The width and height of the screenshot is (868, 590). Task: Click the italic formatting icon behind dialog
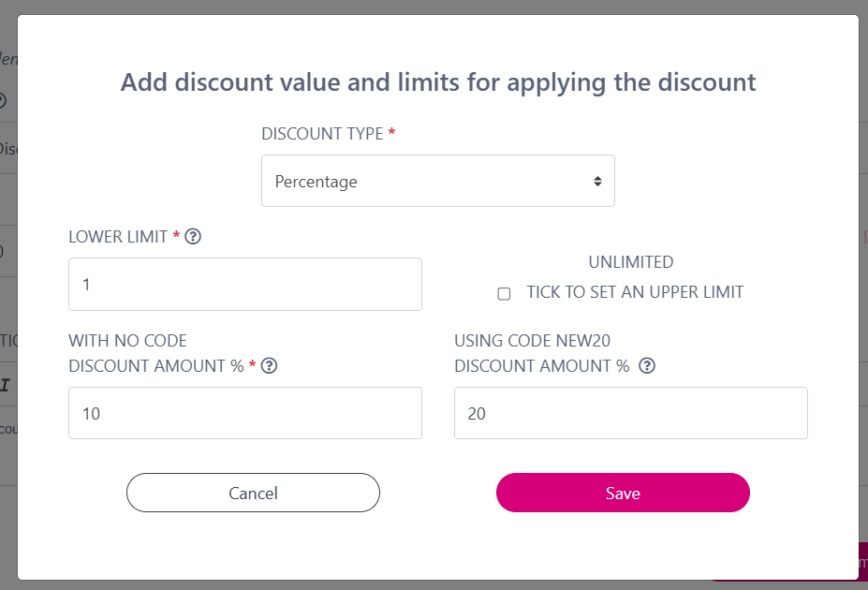pyautogui.click(x=5, y=385)
